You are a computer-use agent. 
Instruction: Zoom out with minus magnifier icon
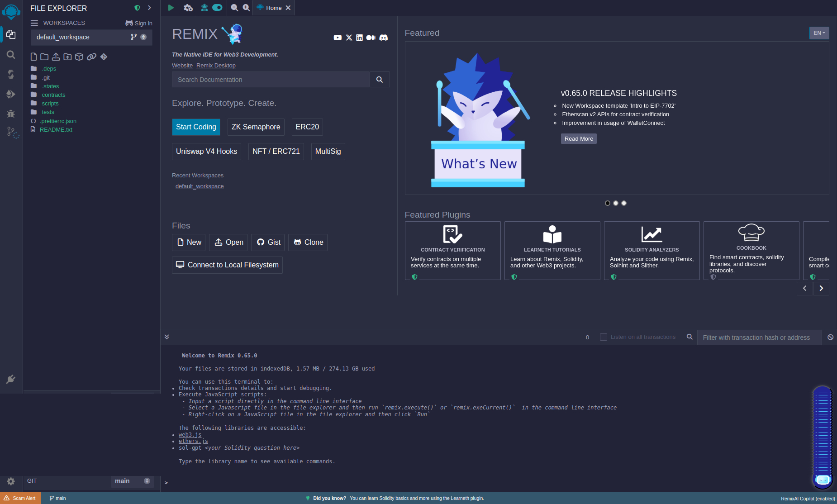234,8
